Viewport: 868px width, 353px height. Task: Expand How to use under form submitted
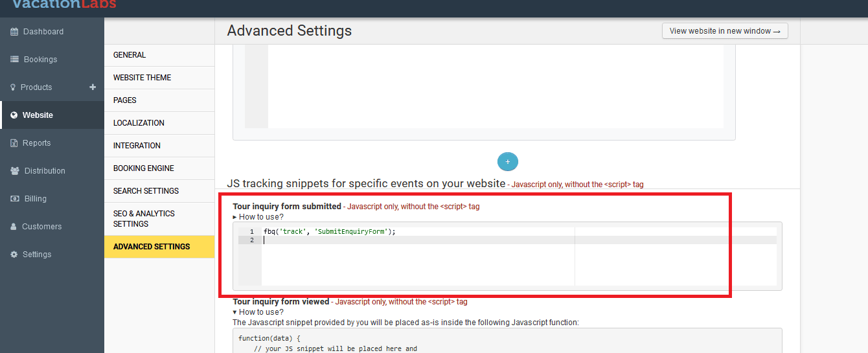258,217
